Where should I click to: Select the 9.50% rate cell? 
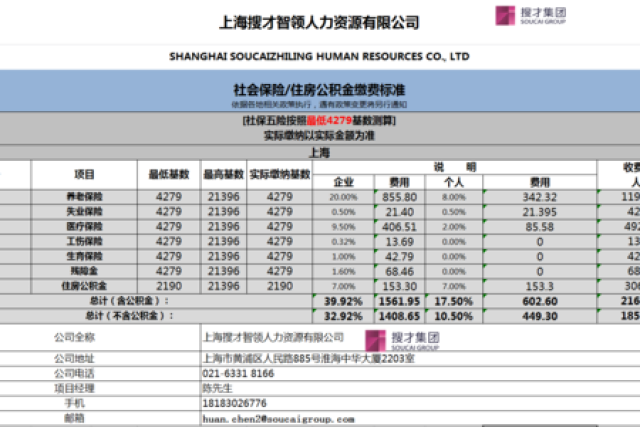click(343, 227)
